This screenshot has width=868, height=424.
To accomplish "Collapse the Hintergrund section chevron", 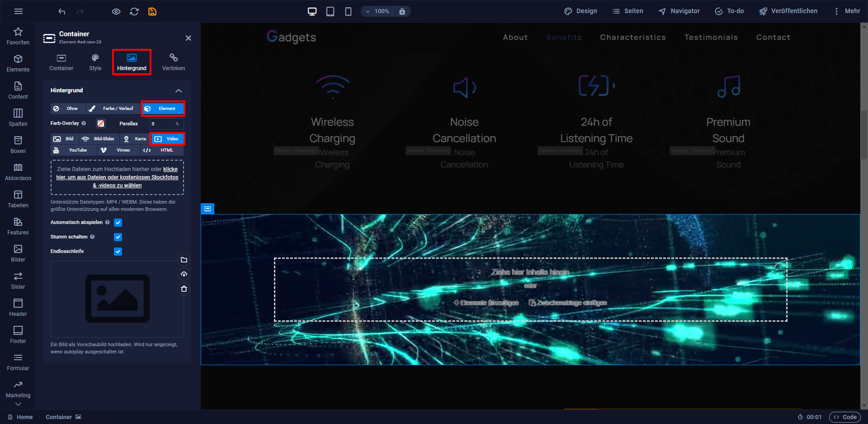I will [179, 91].
